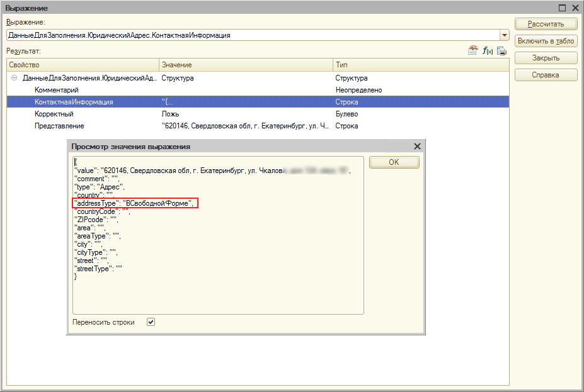The height and width of the screenshot is (392, 584).
Task: Click the "620146, Свердловская обл..." value cell
Action: tap(246, 126)
